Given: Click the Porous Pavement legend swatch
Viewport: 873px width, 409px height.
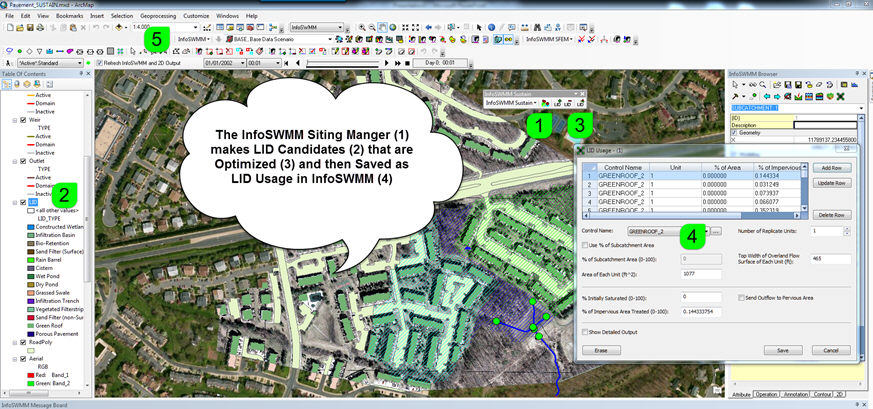Looking at the screenshot, I should coord(30,333).
